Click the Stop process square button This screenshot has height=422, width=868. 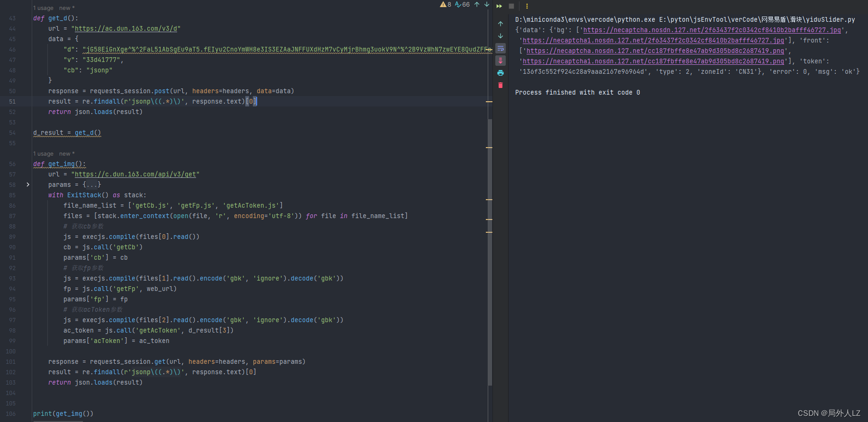pos(511,6)
